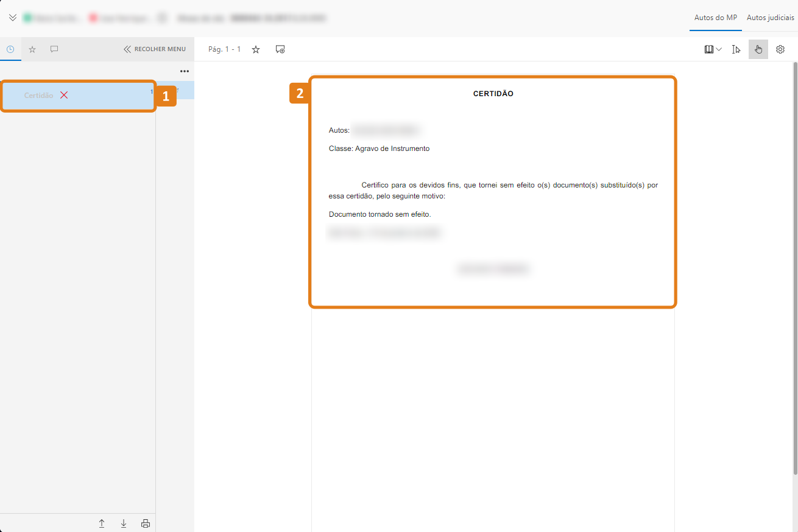Expand the double-chevron header arrow
The image size is (798, 532).
(12, 18)
